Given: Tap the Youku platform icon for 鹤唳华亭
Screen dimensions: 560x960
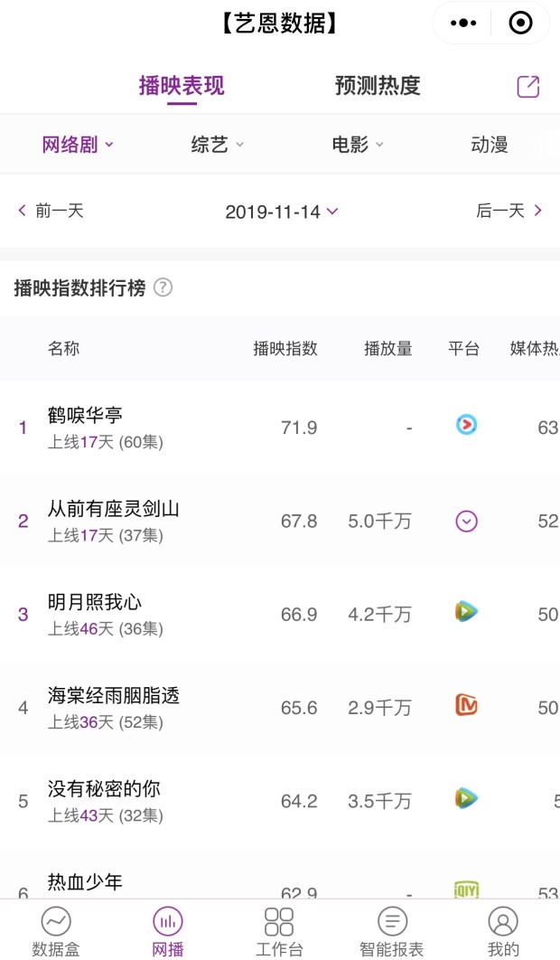Looking at the screenshot, I should coord(466,425).
